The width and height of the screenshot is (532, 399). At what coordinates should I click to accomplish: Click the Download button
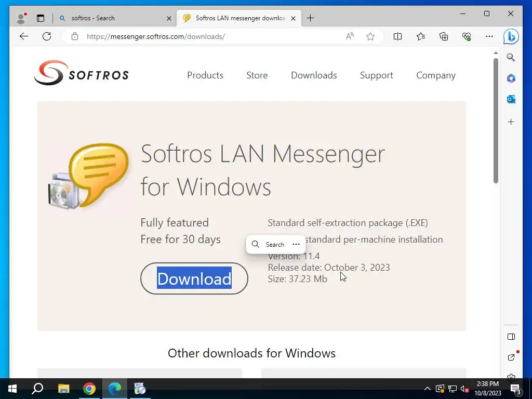click(194, 278)
